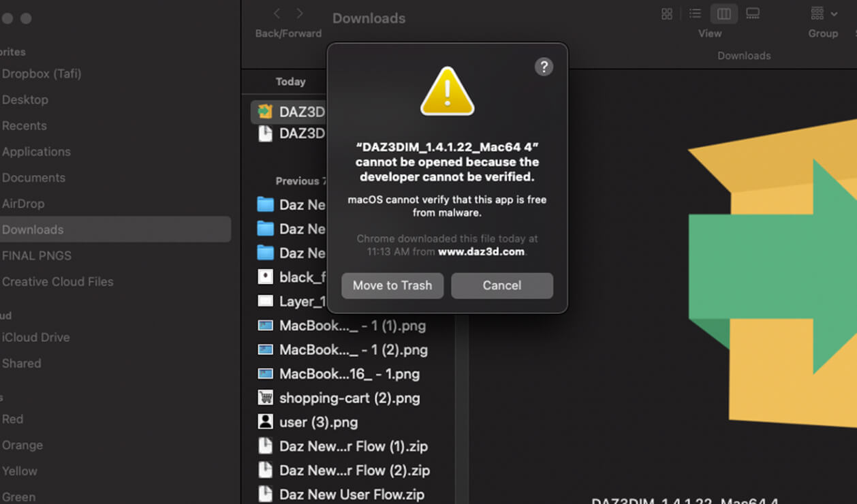Click the Today section header

coord(290,82)
